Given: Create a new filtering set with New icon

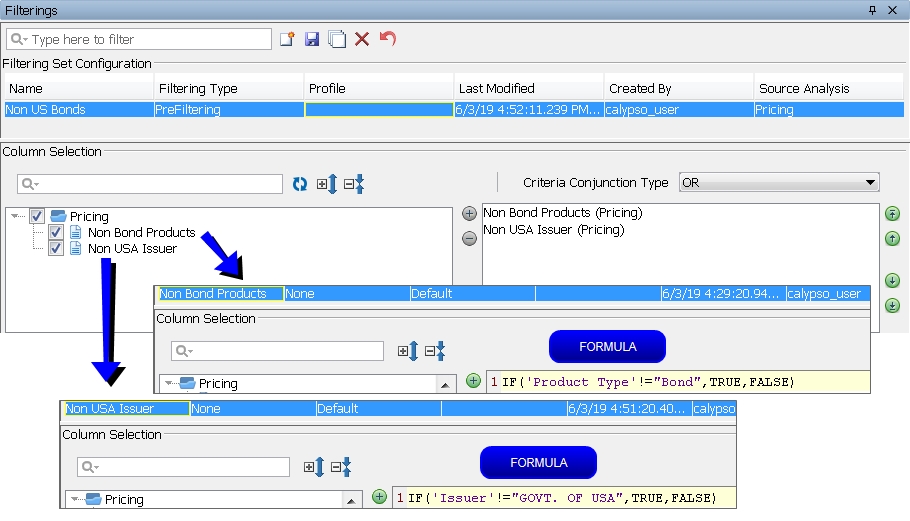Looking at the screenshot, I should 287,39.
